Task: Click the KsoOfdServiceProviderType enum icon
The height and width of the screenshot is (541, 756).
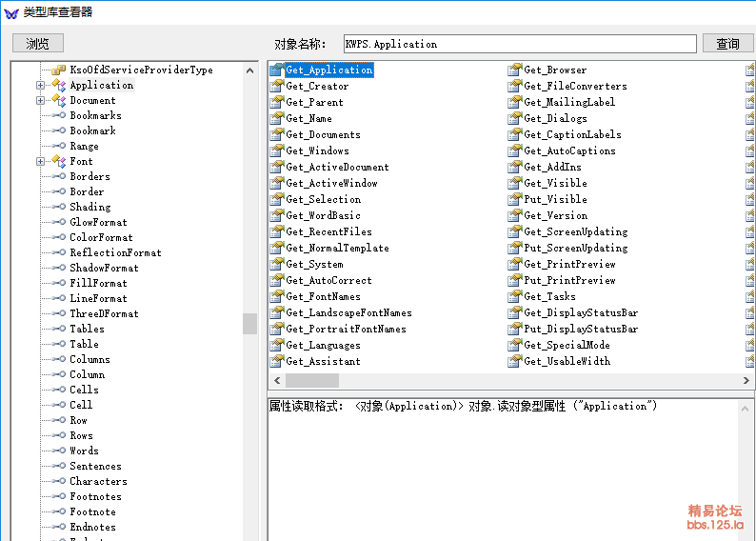Action: [59, 70]
